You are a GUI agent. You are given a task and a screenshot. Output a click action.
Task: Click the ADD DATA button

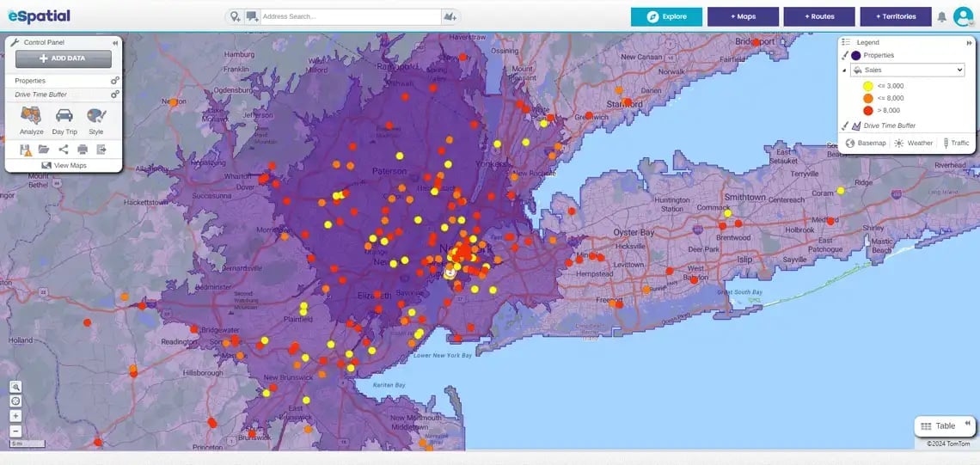(x=63, y=58)
